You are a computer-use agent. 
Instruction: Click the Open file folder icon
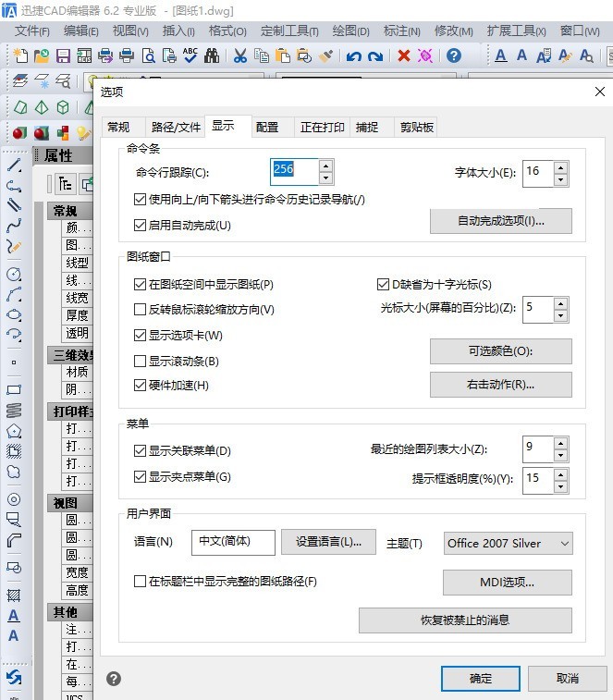coord(42,55)
